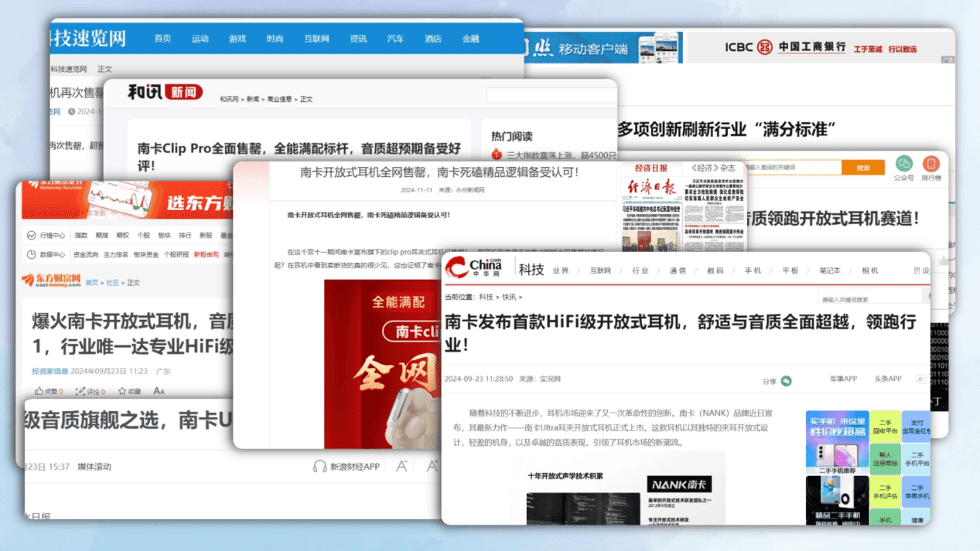Viewport: 980px width, 551px height.
Task: Select 资讯 in 科技速览网 navigation bar
Action: coord(358,39)
